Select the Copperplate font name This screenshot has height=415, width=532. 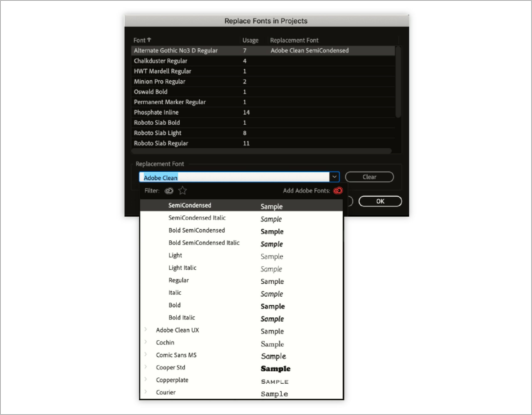coord(172,380)
